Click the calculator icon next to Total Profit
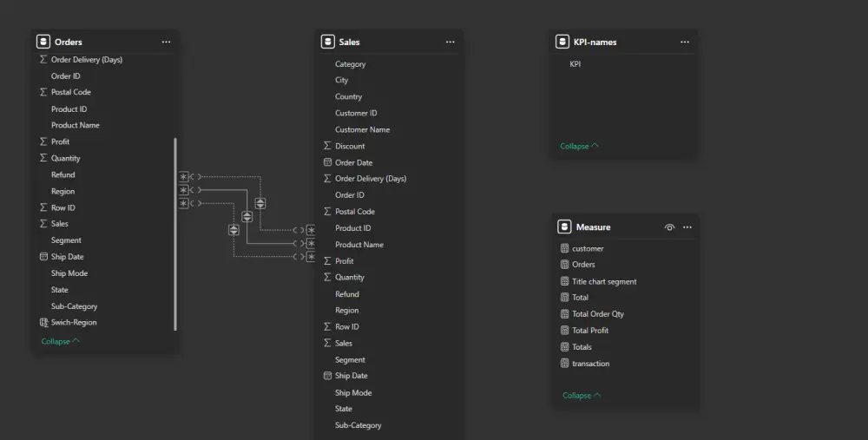 click(x=565, y=331)
